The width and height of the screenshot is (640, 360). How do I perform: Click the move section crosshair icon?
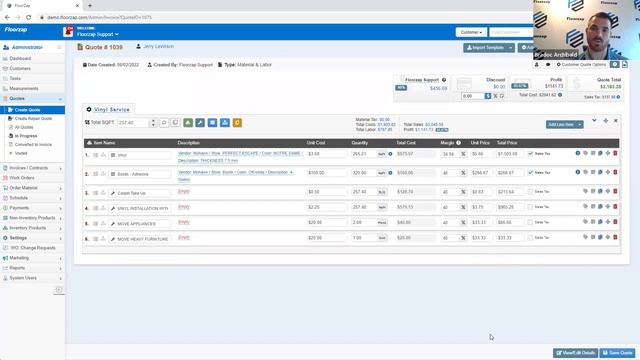(x=606, y=121)
